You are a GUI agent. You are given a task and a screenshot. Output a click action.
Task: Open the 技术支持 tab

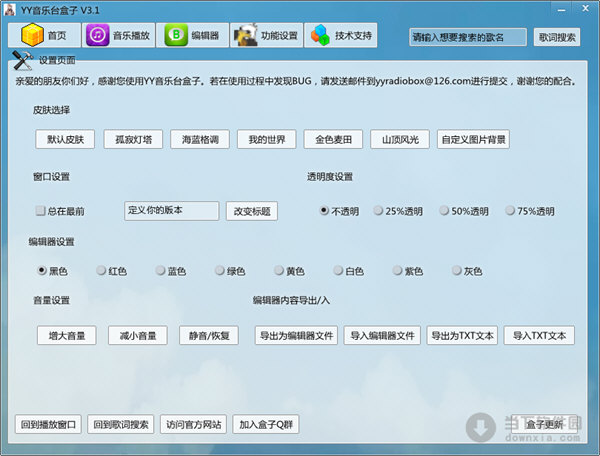coord(341,35)
